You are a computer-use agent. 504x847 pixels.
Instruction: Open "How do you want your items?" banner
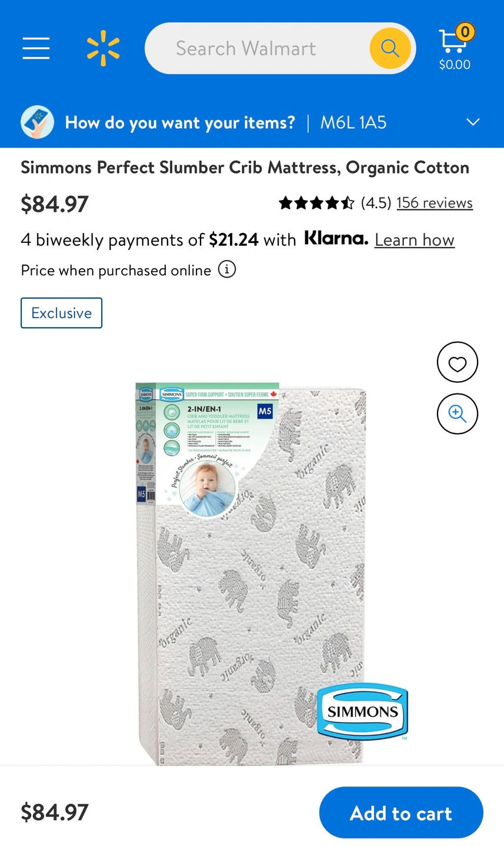point(180,122)
